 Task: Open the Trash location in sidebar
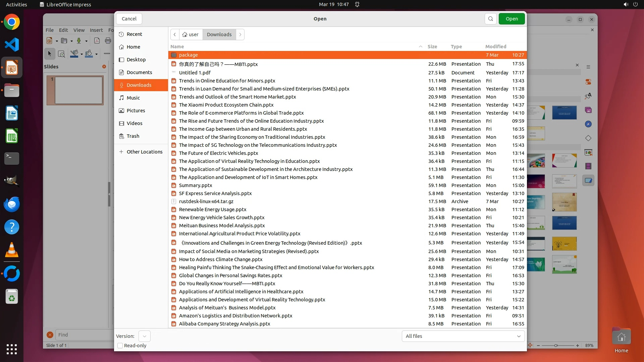click(x=133, y=136)
